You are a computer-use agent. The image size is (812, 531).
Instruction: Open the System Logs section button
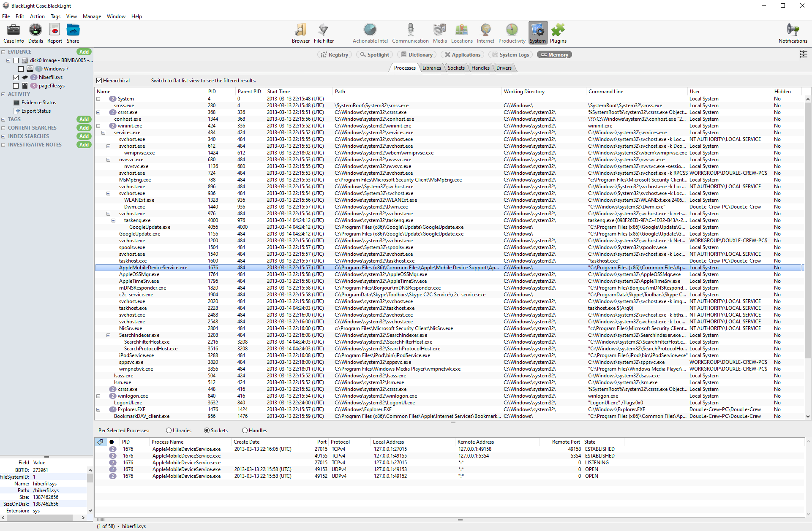(x=510, y=55)
